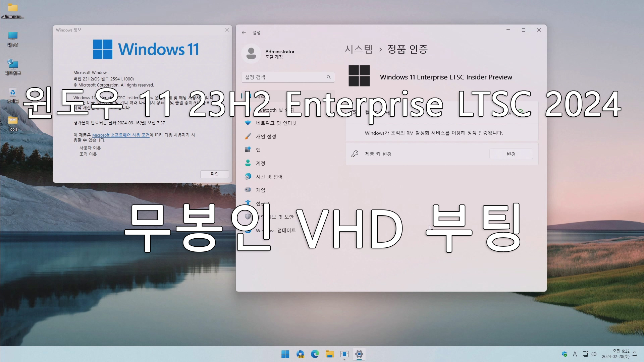Go back in the Settings window
This screenshot has height=362, width=644.
coord(244,33)
